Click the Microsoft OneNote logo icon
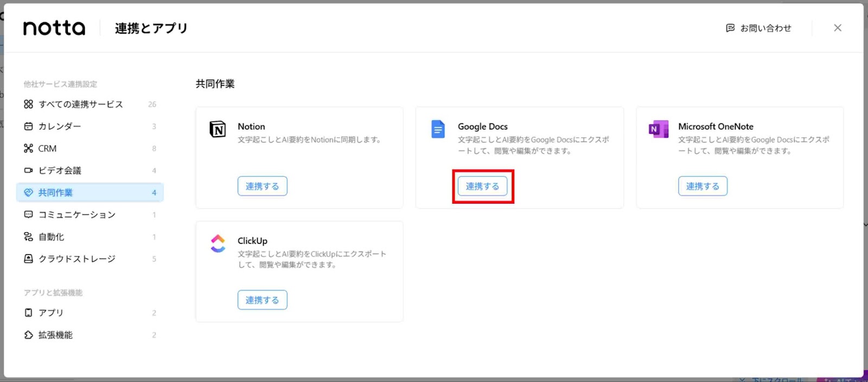This screenshot has height=382, width=868. tap(659, 130)
